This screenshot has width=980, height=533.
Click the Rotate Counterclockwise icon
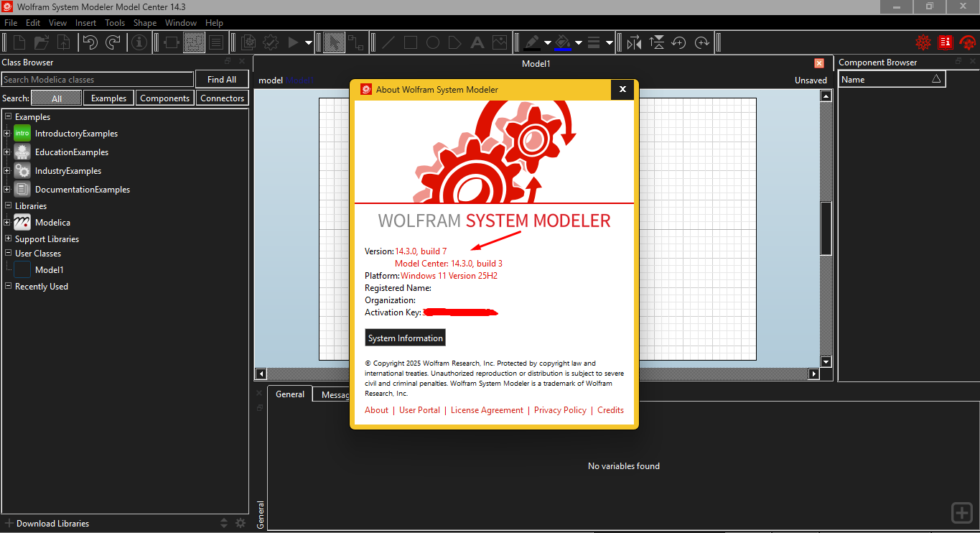click(678, 42)
